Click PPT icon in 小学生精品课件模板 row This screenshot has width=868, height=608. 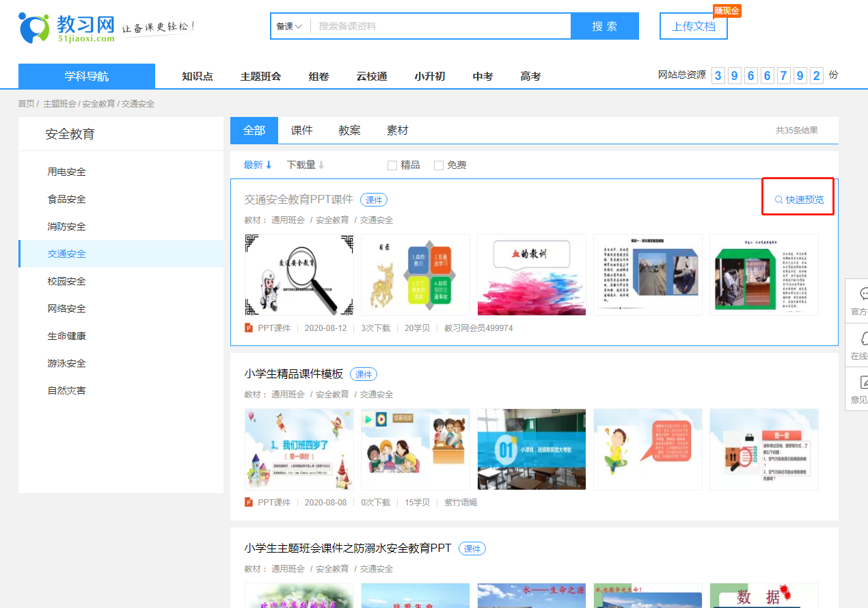coord(249,503)
